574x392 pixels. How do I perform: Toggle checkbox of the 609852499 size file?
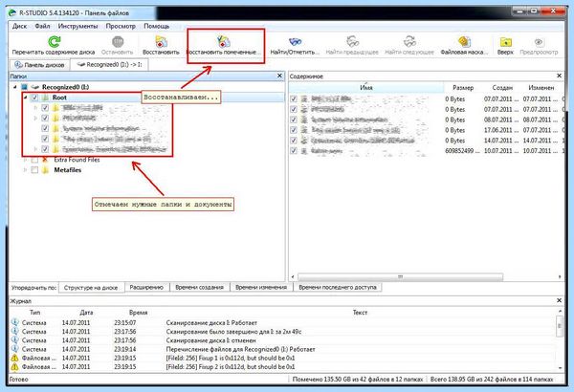tap(294, 150)
